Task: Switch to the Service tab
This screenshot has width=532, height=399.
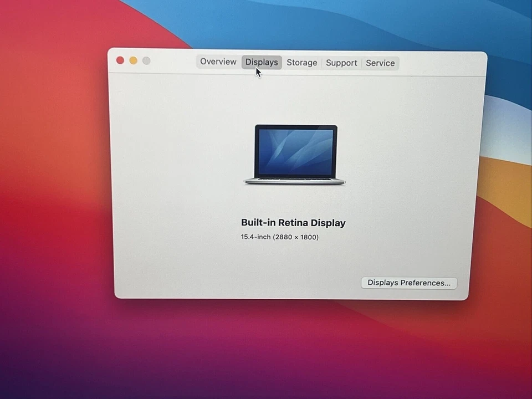Action: [x=380, y=63]
